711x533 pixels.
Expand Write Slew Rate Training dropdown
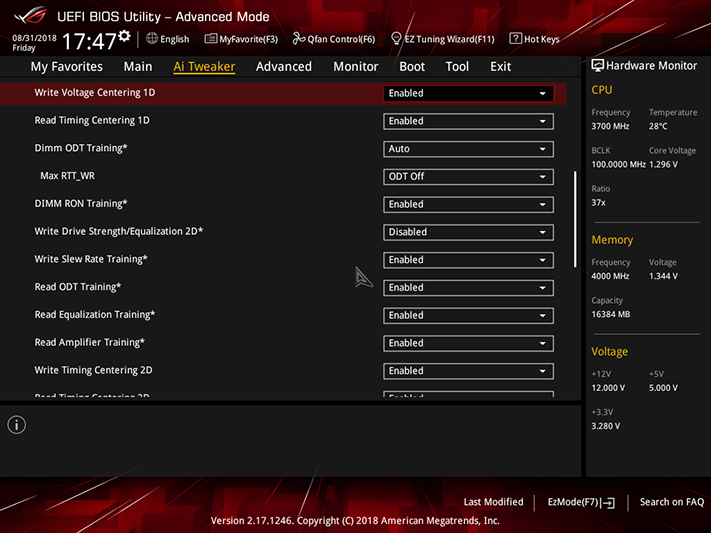pyautogui.click(x=468, y=260)
